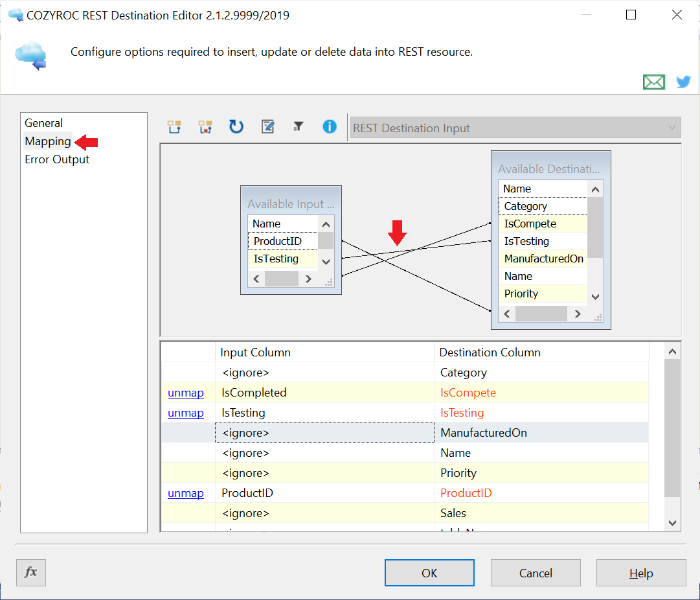Click Name header in Available Input box
The image size is (700, 600).
click(282, 224)
